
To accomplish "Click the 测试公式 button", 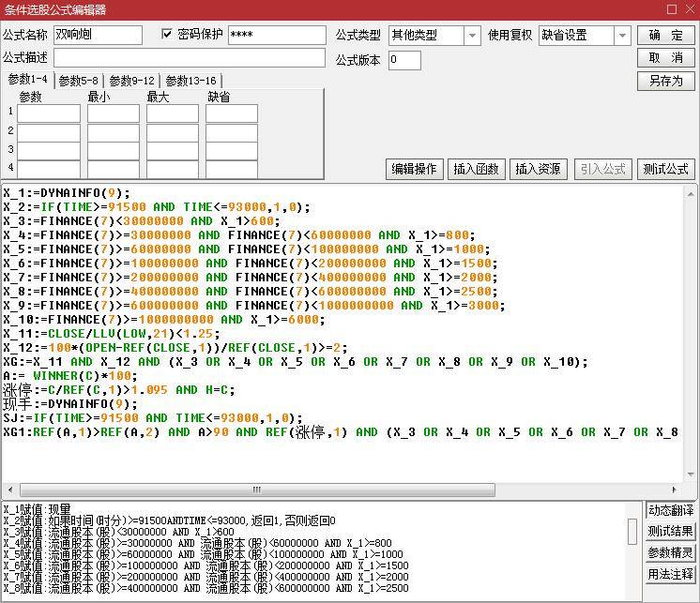I will [x=665, y=169].
